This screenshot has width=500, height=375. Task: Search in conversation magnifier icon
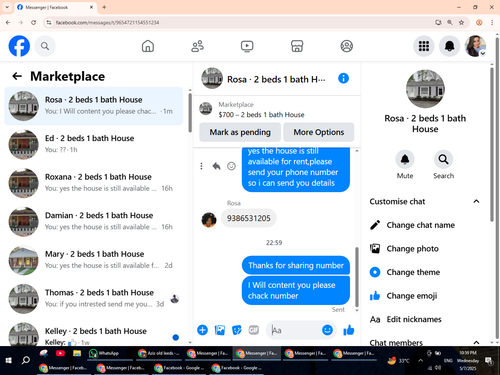[443, 160]
